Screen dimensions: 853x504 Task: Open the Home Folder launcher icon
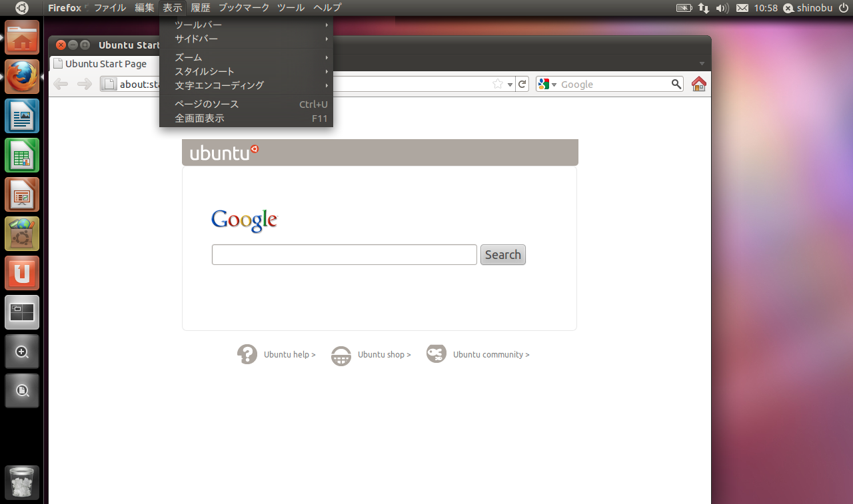point(22,37)
